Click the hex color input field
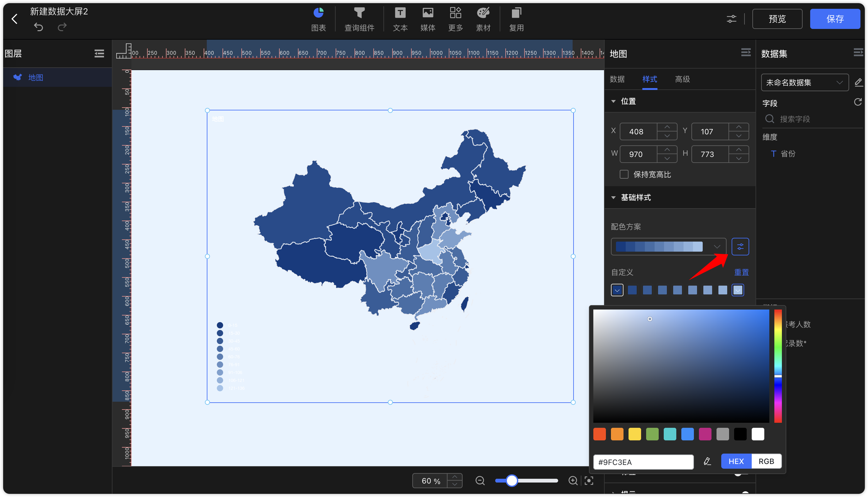 pos(643,462)
